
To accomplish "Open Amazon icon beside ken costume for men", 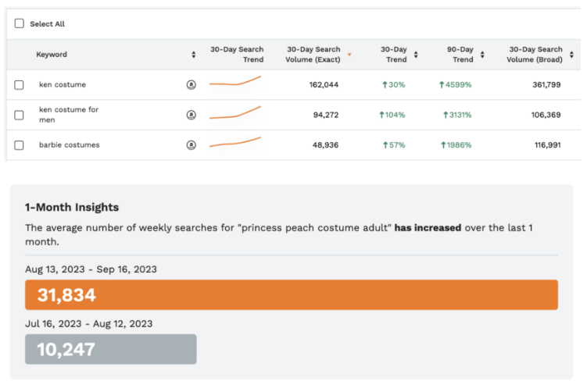I will 191,115.
